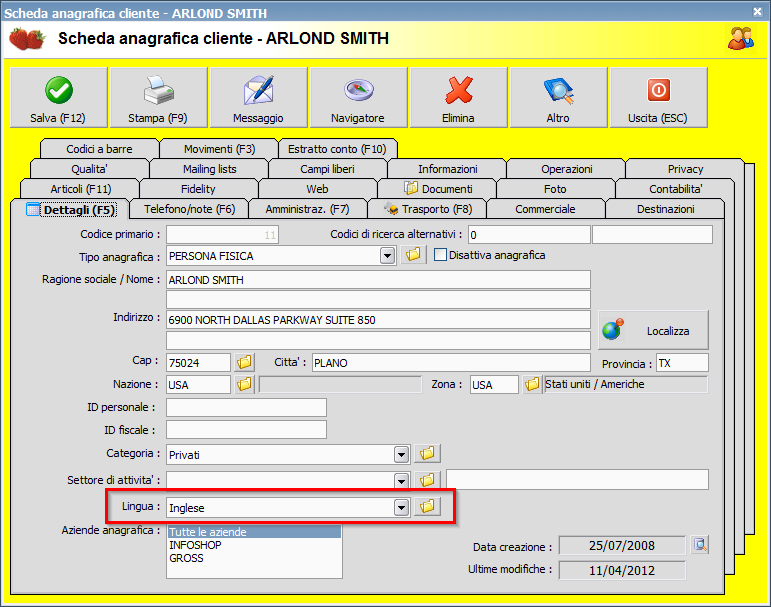The width and height of the screenshot is (771, 607).
Task: Open the Navigatore compass button
Action: click(358, 98)
